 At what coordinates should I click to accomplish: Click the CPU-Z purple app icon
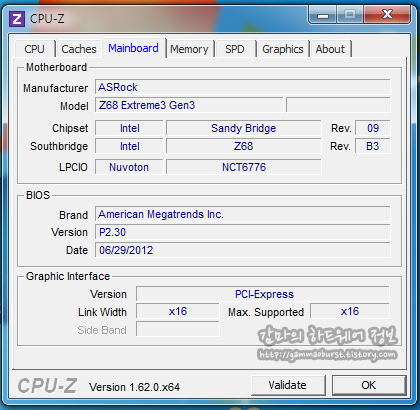click(x=17, y=19)
